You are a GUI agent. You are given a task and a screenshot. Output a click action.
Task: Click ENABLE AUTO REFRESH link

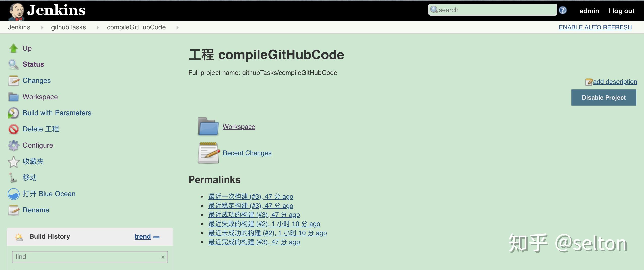pos(595,27)
